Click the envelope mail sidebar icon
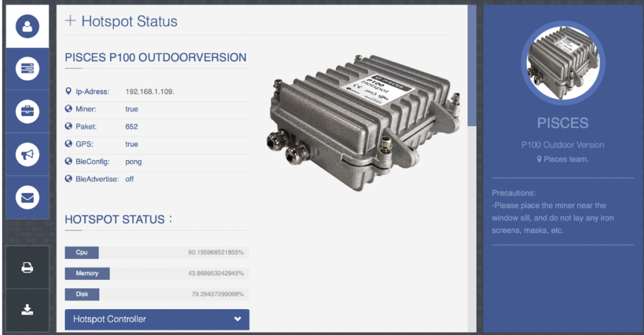 point(27,197)
